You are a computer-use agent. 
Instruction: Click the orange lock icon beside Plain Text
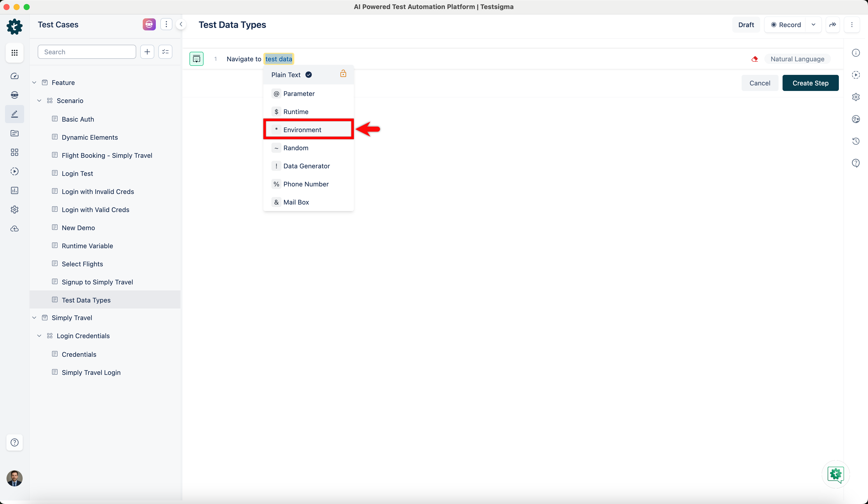pos(343,74)
